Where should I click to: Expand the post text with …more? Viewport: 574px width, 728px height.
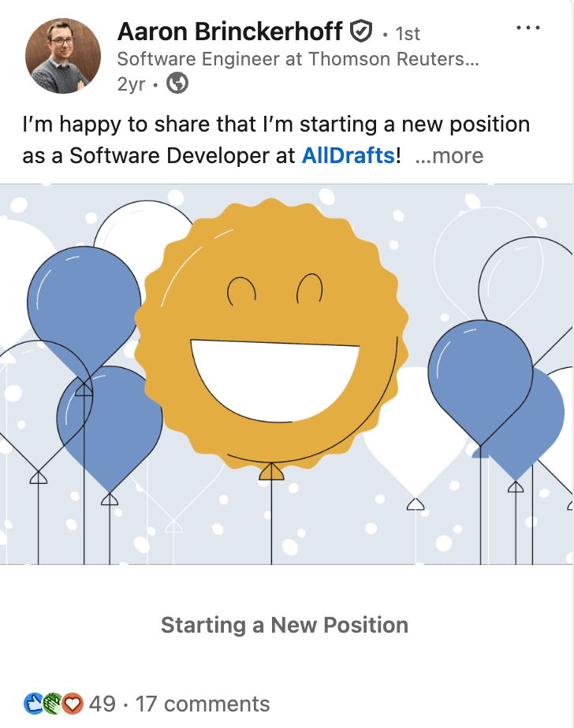[x=449, y=155]
